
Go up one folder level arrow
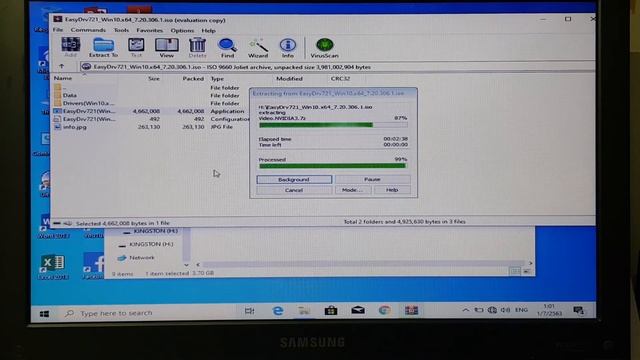62,66
